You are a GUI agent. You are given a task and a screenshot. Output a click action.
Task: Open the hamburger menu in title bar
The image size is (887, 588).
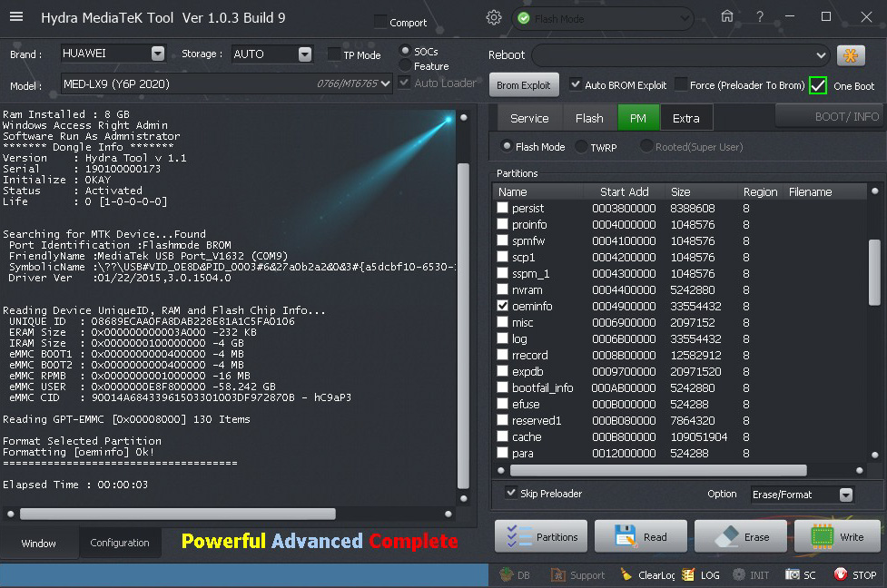[19, 17]
